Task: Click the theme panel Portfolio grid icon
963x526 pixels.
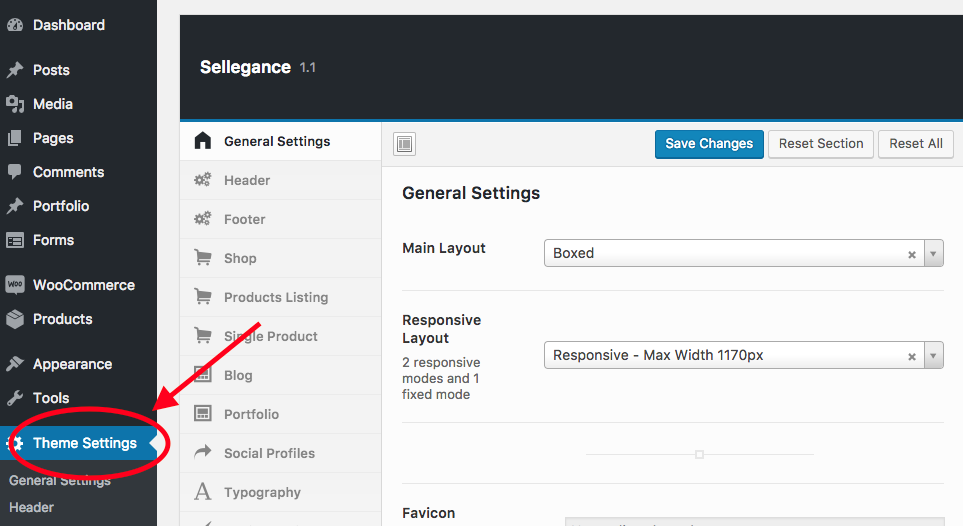Action: pyautogui.click(x=203, y=413)
